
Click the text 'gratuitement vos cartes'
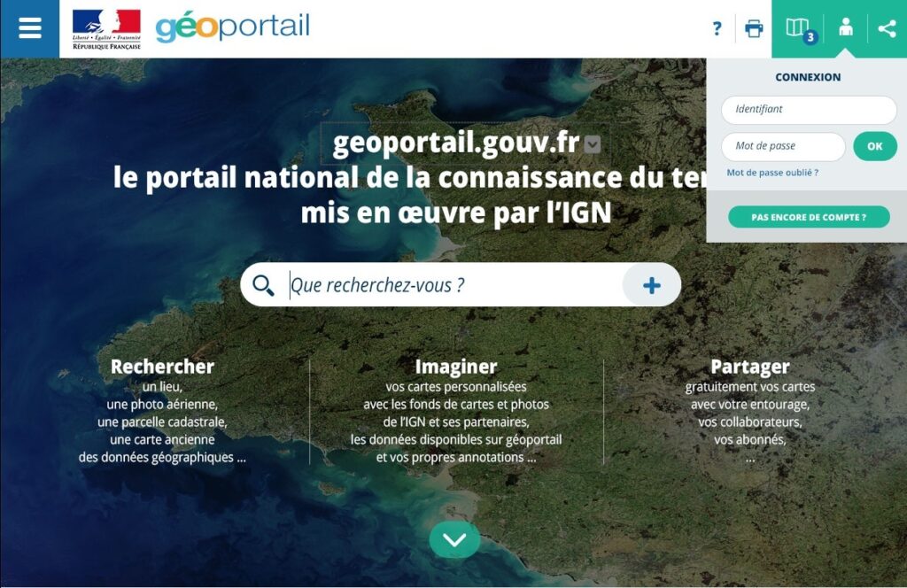tap(750, 387)
